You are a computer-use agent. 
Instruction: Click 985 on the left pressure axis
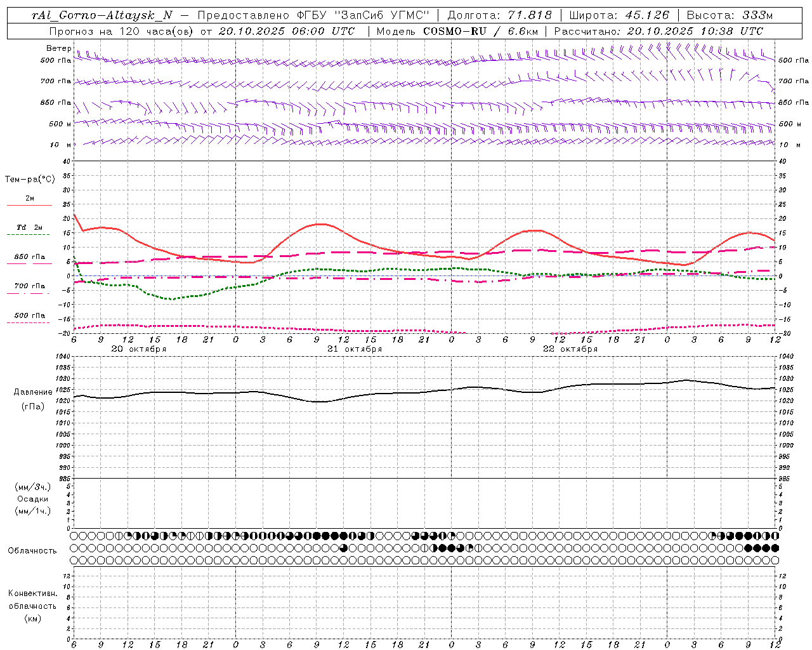(x=63, y=479)
